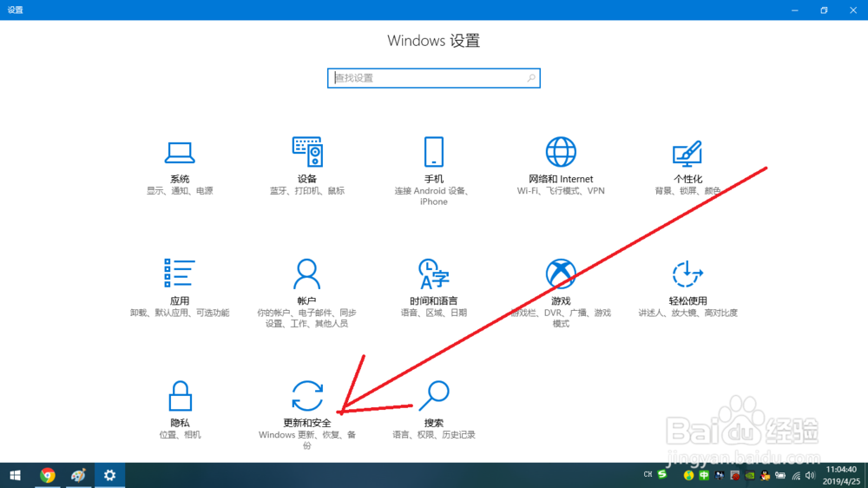
Task: Click the battery status tray icon
Action: tap(780, 475)
